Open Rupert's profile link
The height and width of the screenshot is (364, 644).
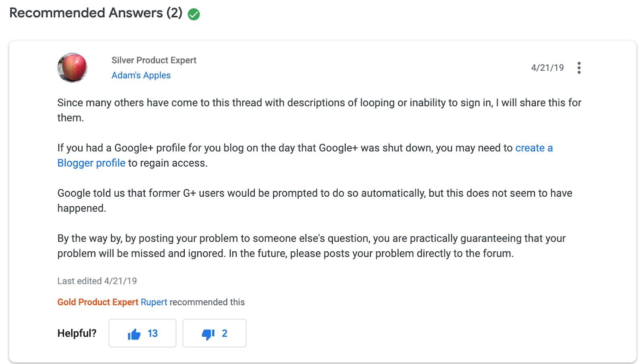(x=154, y=302)
